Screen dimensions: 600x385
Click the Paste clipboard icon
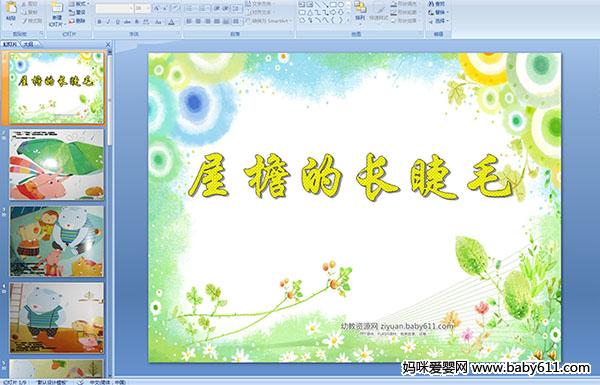point(11,11)
